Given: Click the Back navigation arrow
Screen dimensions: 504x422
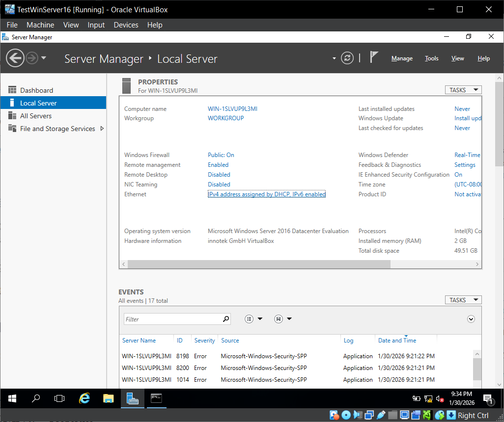Looking at the screenshot, I should coord(15,58).
